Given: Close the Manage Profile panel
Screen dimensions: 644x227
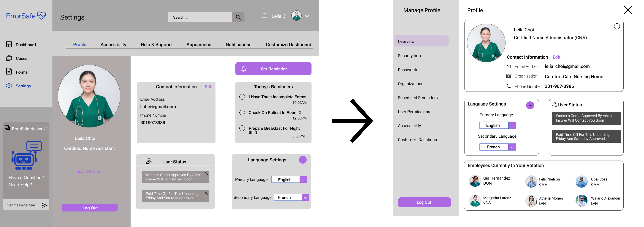Looking at the screenshot, I should pos(628,10).
